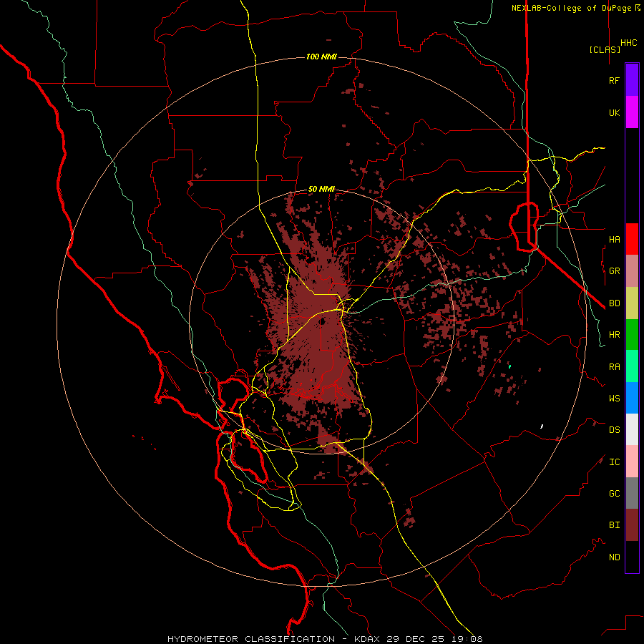Image resolution: width=644 pixels, height=644 pixels.
Task: Click the 50 NMI range ring label
Action: [x=321, y=190]
